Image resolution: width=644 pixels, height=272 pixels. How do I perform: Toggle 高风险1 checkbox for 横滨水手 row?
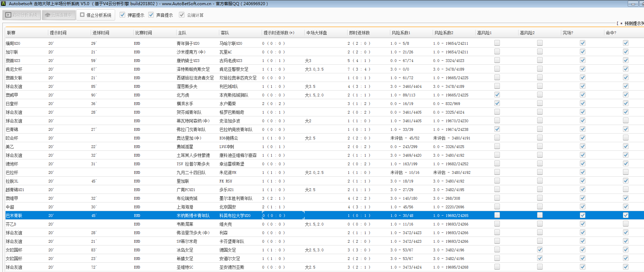coord(497,103)
